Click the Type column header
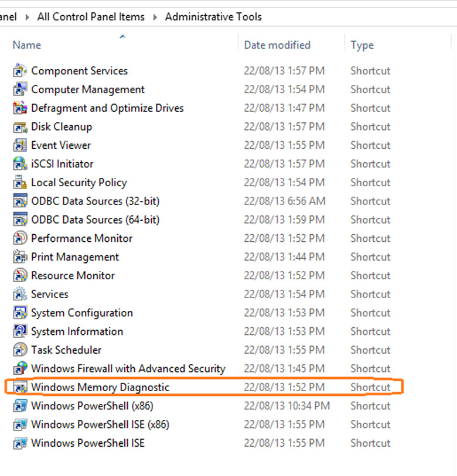Image resolution: width=457 pixels, height=476 pixels. click(x=362, y=45)
